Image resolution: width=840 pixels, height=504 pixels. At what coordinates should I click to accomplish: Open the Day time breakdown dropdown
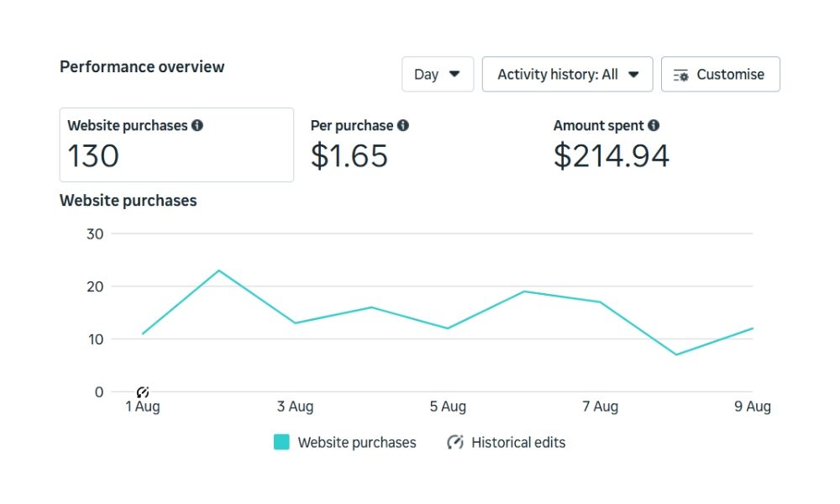[x=438, y=74]
